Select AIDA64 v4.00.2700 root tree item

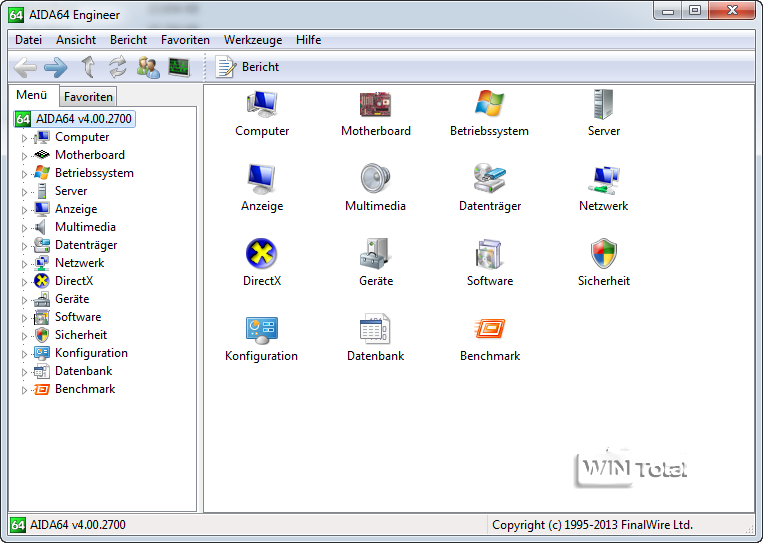75,119
